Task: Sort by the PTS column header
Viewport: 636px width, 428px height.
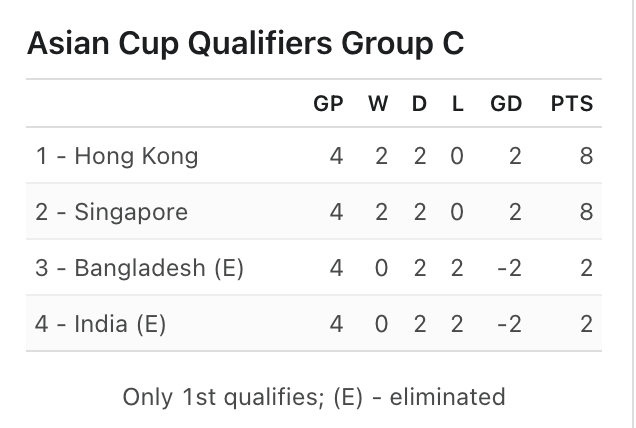Action: pyautogui.click(x=571, y=104)
